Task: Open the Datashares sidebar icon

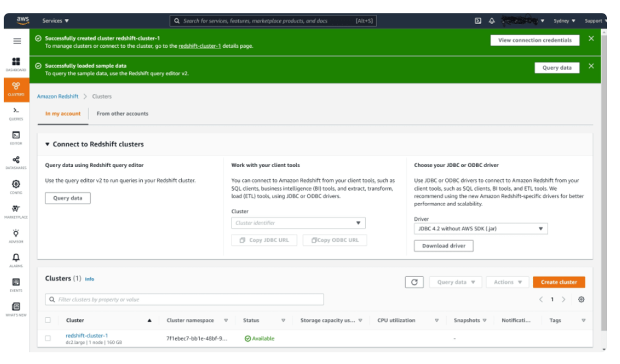Action: [x=16, y=162]
